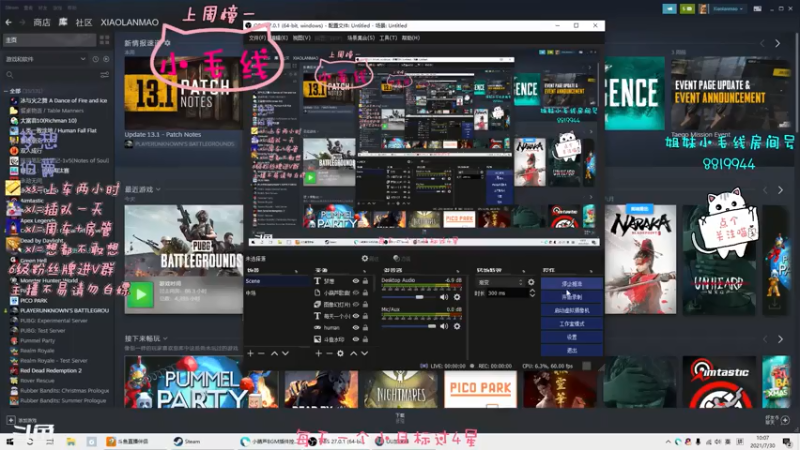Open the 帮助(H) menu in OBS
This screenshot has height=450, width=800.
pos(410,38)
